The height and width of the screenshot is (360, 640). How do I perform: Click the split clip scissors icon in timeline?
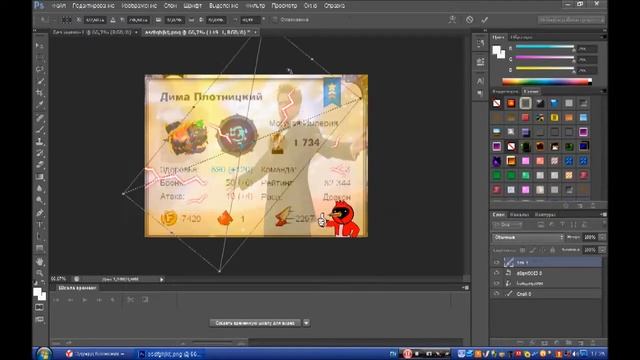131,300
